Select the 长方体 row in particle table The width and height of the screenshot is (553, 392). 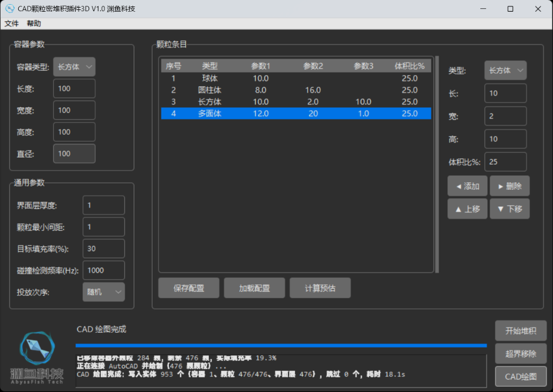pyautogui.click(x=296, y=101)
